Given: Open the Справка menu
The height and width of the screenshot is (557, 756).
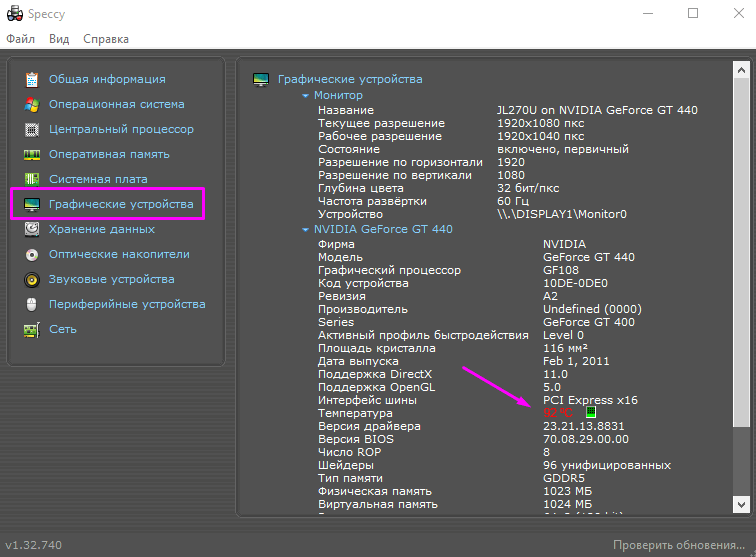Looking at the screenshot, I should click(106, 39).
